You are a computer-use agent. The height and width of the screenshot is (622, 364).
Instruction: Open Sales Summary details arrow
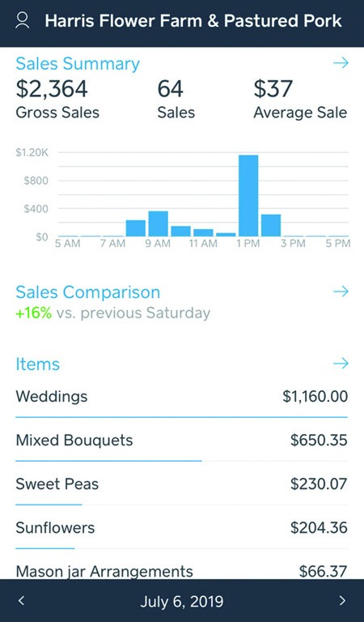tap(341, 63)
